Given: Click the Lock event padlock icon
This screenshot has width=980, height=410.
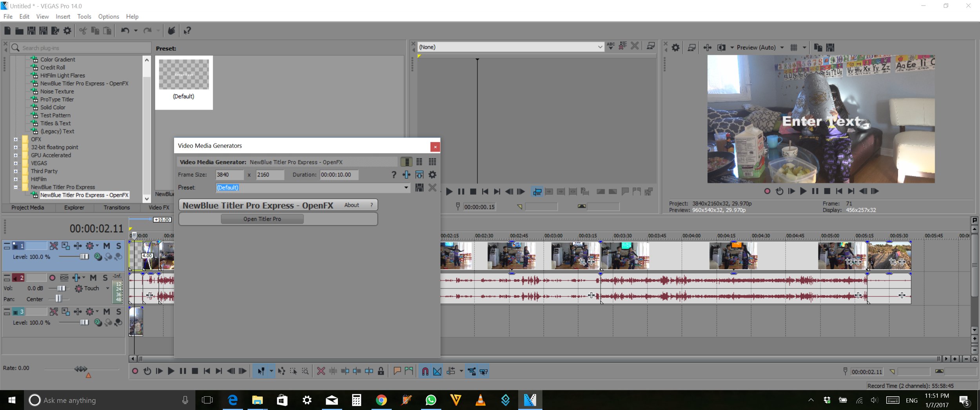Looking at the screenshot, I should coord(381,371).
